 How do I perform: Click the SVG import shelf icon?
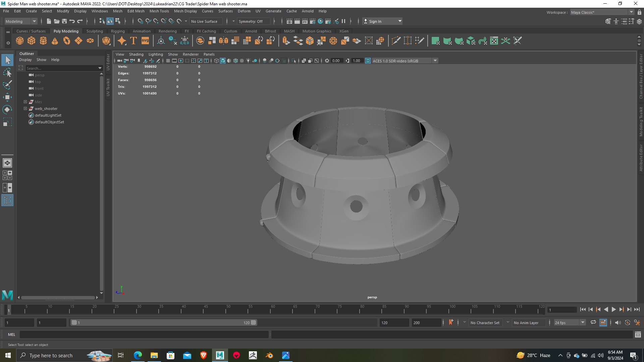coord(145,41)
